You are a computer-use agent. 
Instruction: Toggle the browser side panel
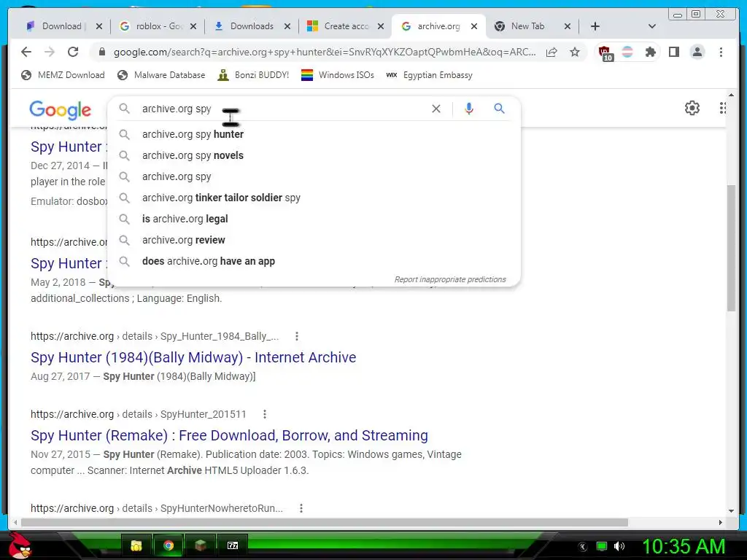[673, 52]
